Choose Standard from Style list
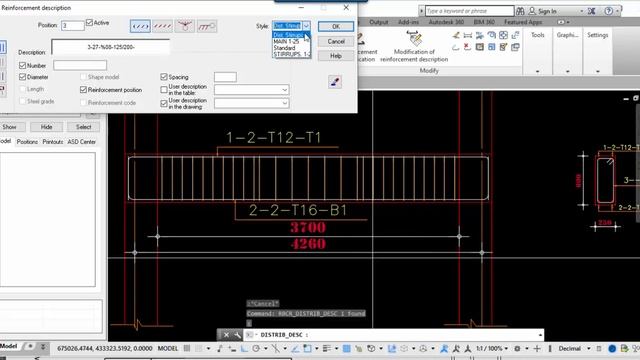 pos(291,48)
